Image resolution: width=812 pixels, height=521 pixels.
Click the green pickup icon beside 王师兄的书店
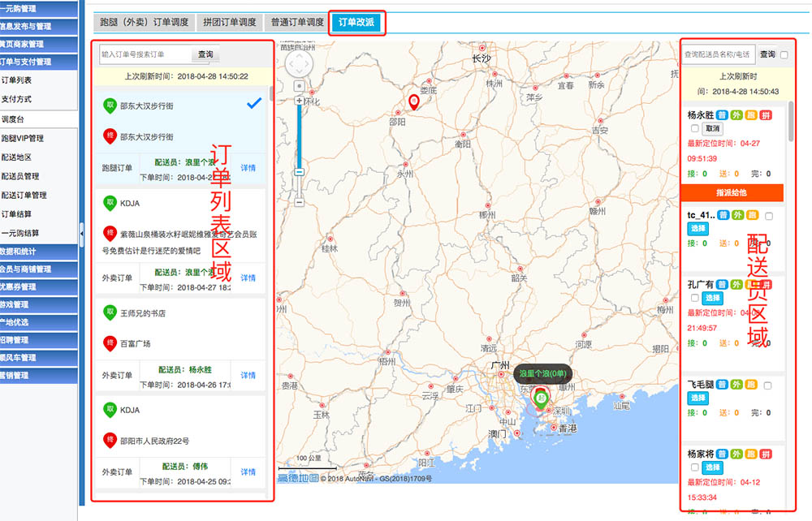(109, 312)
